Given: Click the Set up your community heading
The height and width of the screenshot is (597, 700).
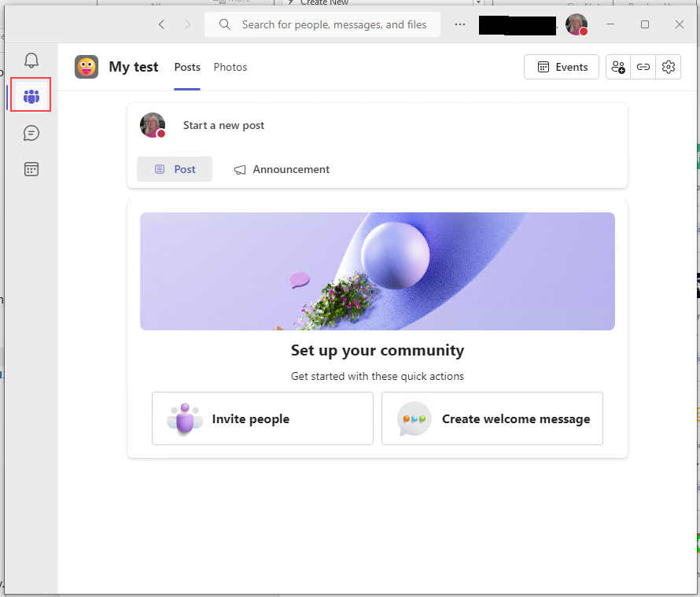Looking at the screenshot, I should 378,351.
